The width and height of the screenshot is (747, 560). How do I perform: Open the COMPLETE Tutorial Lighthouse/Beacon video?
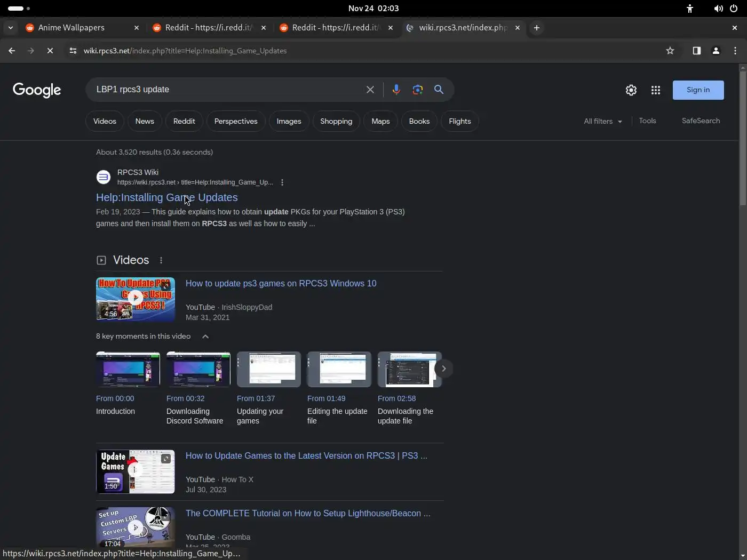(x=308, y=514)
